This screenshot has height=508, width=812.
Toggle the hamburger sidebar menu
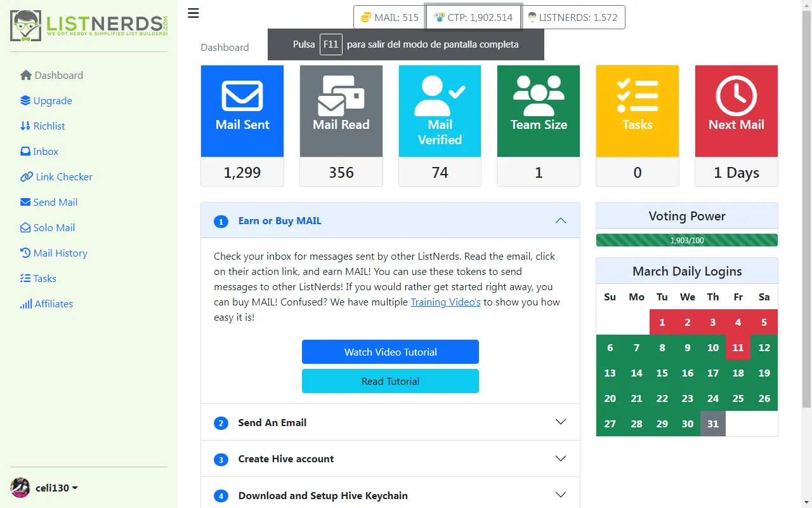(193, 13)
